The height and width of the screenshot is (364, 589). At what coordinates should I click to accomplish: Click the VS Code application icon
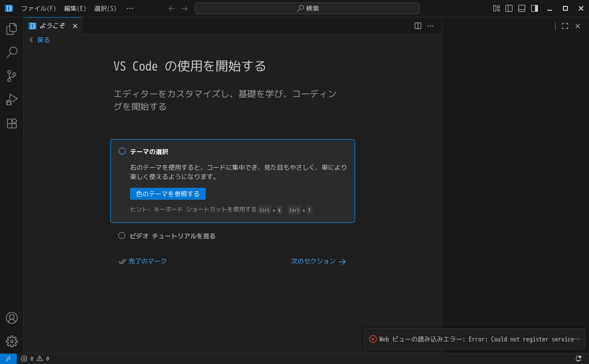pyautogui.click(x=9, y=8)
